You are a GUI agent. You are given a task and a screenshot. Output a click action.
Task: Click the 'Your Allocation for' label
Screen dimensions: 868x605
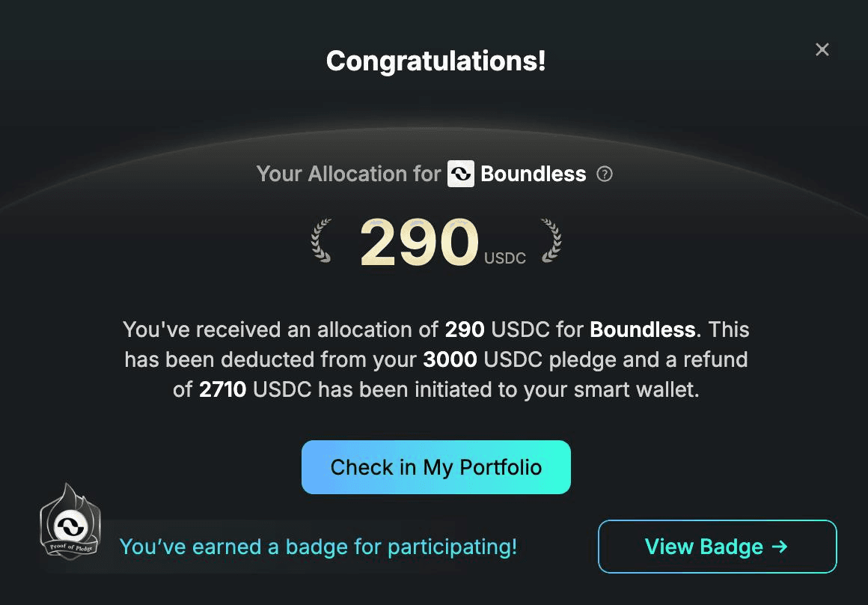(x=349, y=174)
